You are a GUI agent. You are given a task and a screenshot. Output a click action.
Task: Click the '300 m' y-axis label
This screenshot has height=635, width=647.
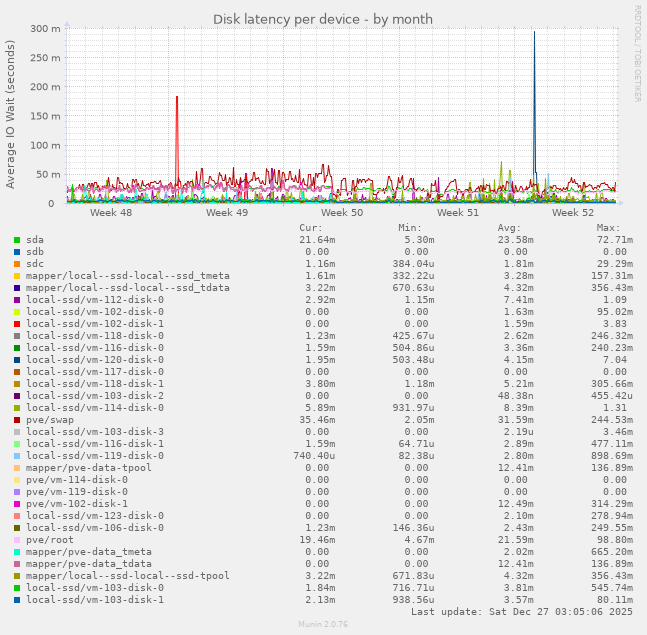[x=45, y=28]
